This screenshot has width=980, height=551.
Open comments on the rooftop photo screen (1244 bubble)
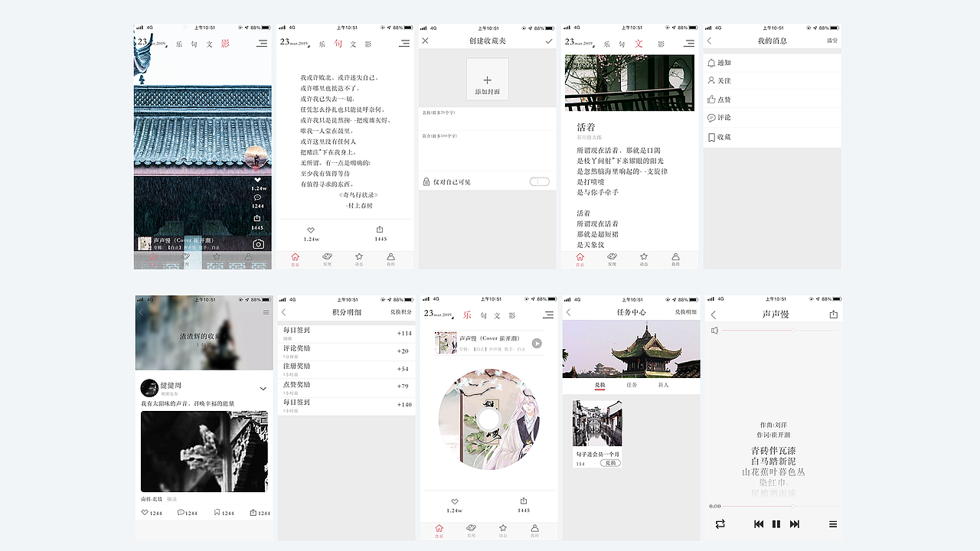click(x=257, y=197)
